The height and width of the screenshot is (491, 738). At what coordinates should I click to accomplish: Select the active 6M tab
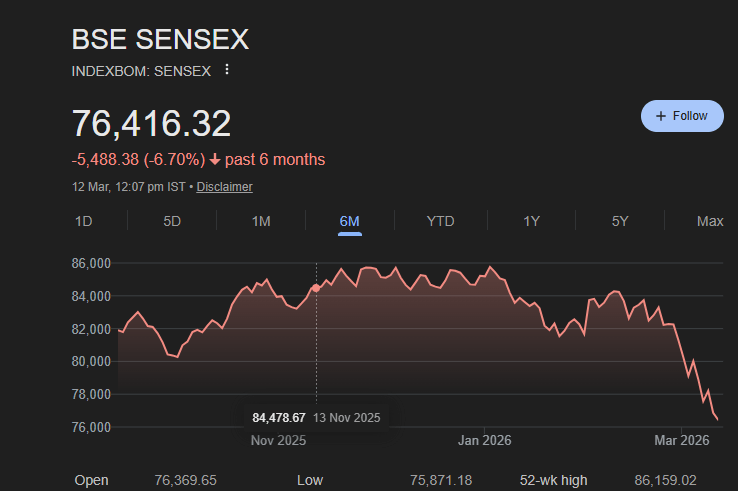click(x=349, y=221)
